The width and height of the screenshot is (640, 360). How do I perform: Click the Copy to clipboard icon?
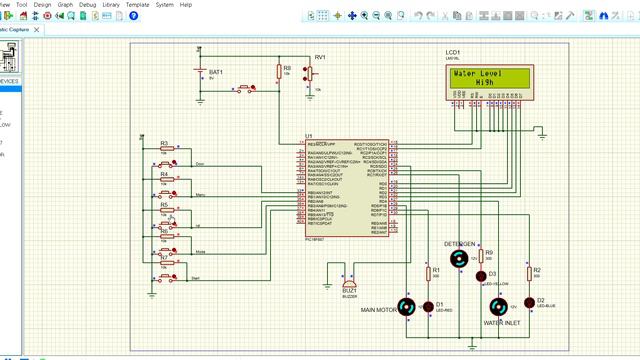point(457,16)
